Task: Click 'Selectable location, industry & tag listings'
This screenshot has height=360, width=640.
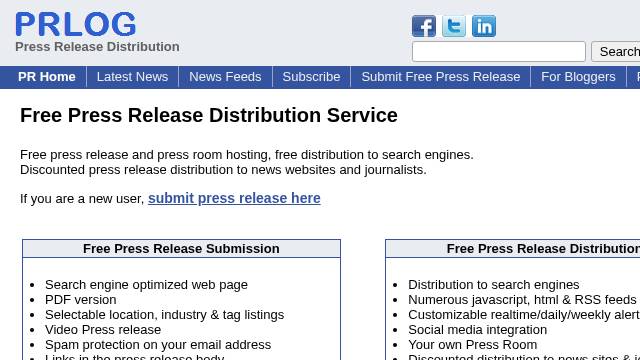Action: 164,315
